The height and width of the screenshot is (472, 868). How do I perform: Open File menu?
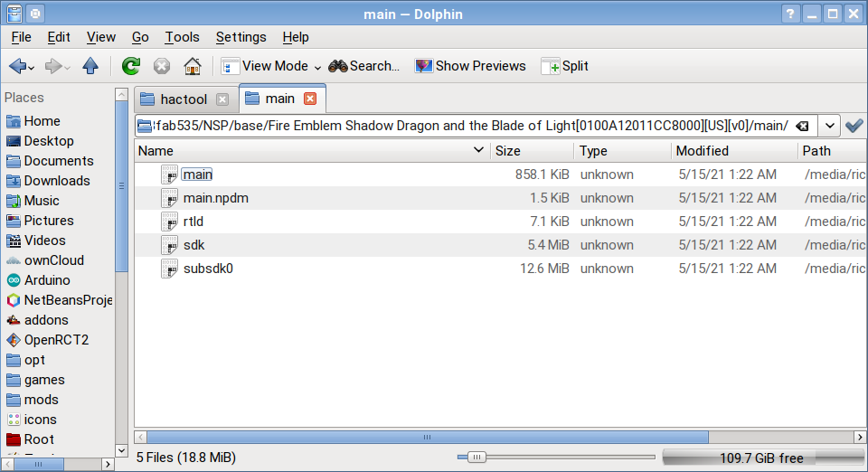click(x=21, y=37)
